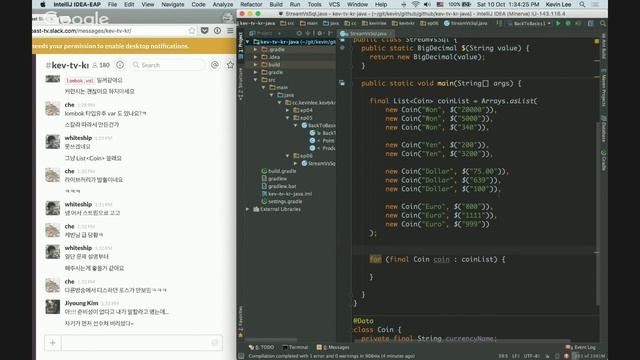The height and width of the screenshot is (360, 640).
Task: Open the emoji picker in Slack message box
Action: click(215, 343)
